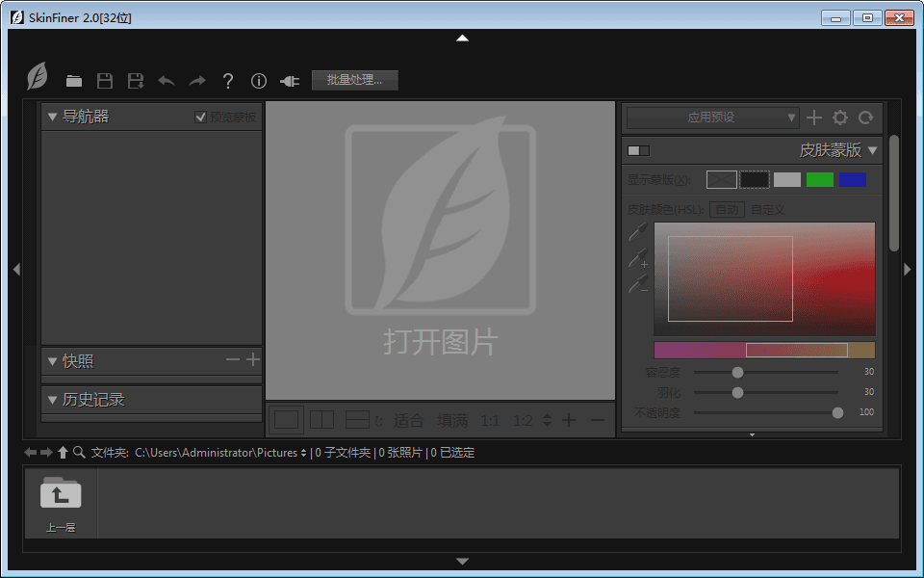Collapse the 皮肤蒙版 section triangle
Screen dimensions: 924x578
(x=873, y=150)
